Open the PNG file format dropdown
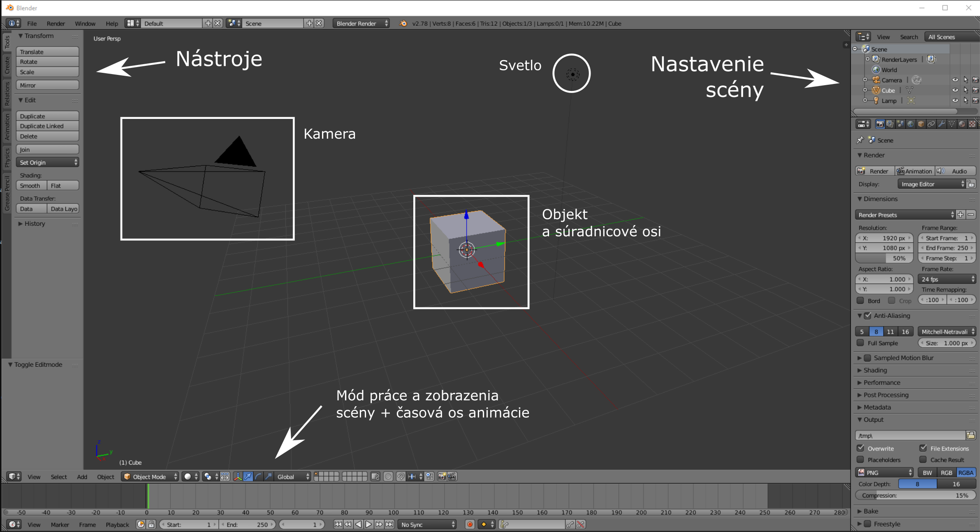980x532 pixels. [885, 472]
